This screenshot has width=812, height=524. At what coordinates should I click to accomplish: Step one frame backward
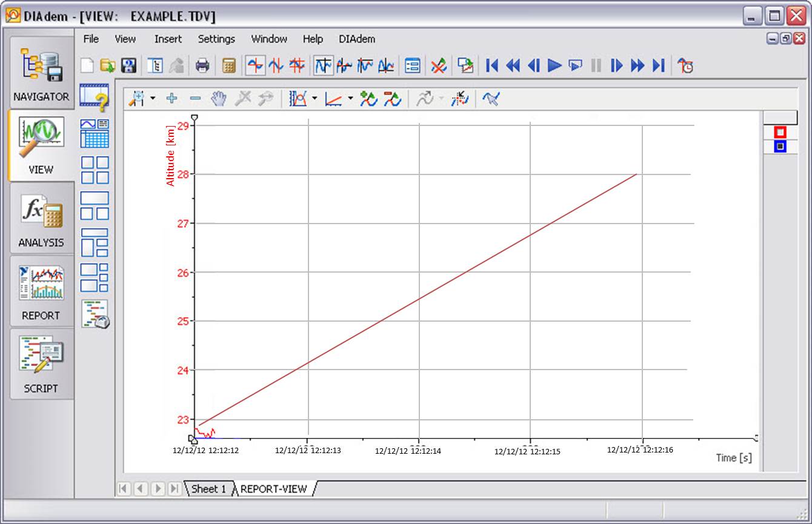tap(533, 65)
